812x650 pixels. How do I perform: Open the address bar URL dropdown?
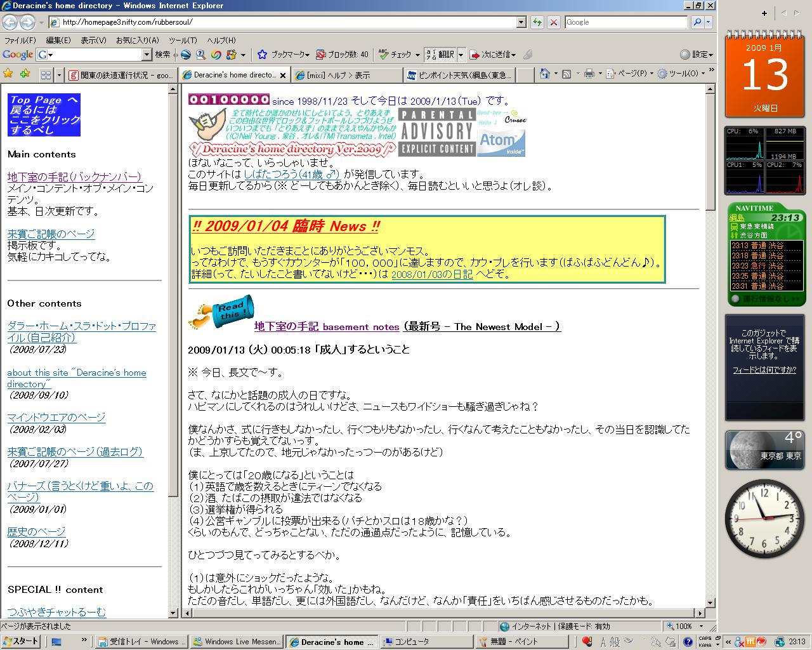pyautogui.click(x=521, y=22)
